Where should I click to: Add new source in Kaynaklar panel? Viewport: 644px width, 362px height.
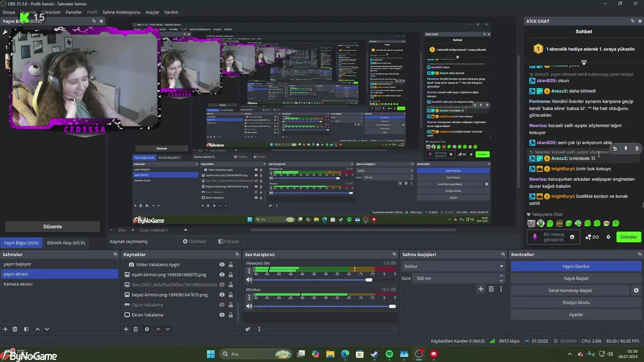click(x=126, y=329)
